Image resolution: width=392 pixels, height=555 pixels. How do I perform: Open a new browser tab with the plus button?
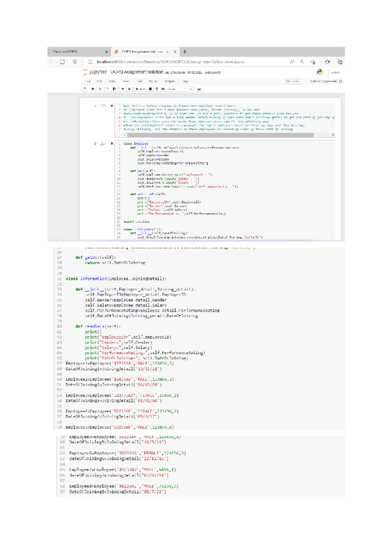pos(185,52)
